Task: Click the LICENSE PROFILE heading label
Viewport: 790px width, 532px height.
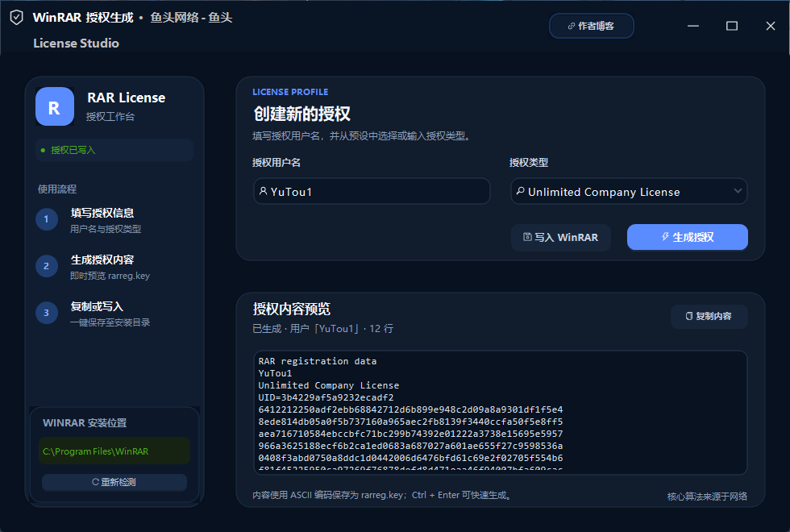Action: point(290,92)
